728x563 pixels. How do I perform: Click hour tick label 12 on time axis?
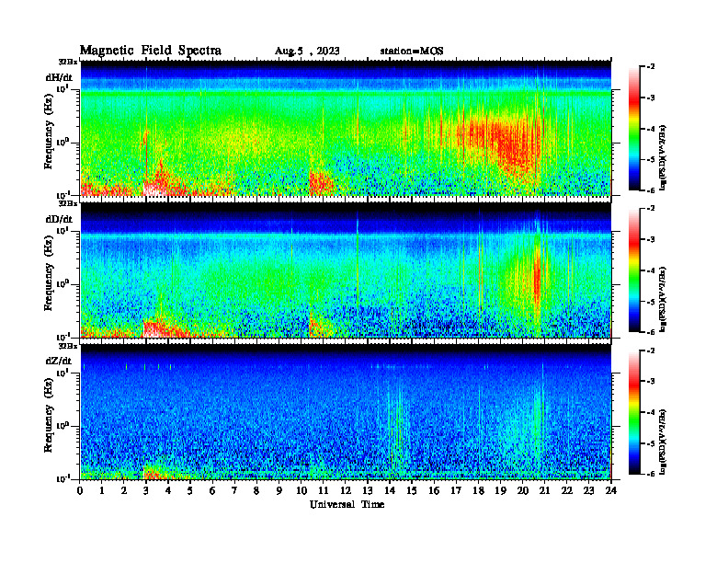pyautogui.click(x=346, y=490)
